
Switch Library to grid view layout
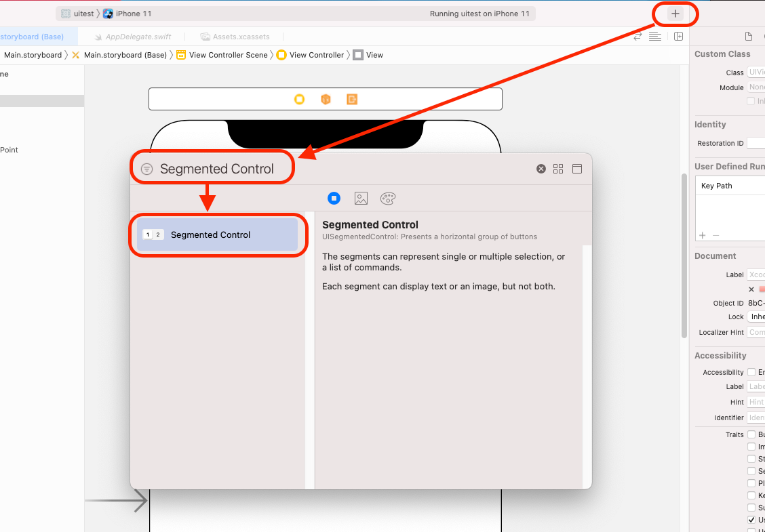(x=558, y=169)
